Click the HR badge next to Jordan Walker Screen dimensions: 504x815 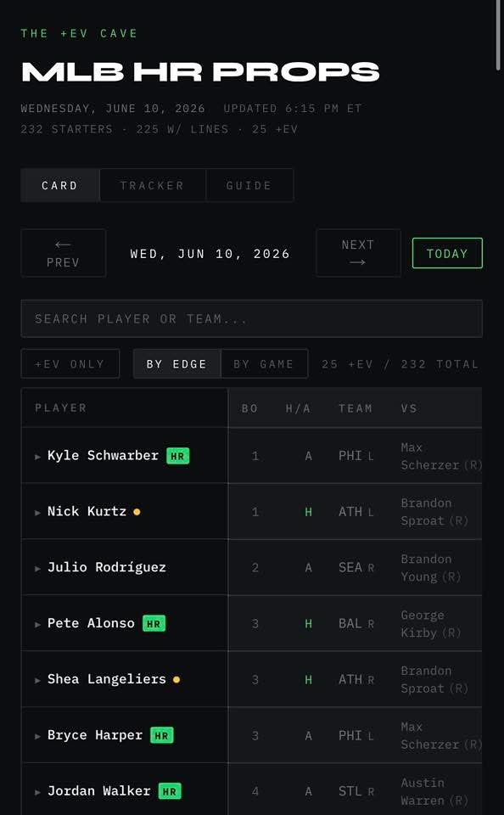(170, 791)
